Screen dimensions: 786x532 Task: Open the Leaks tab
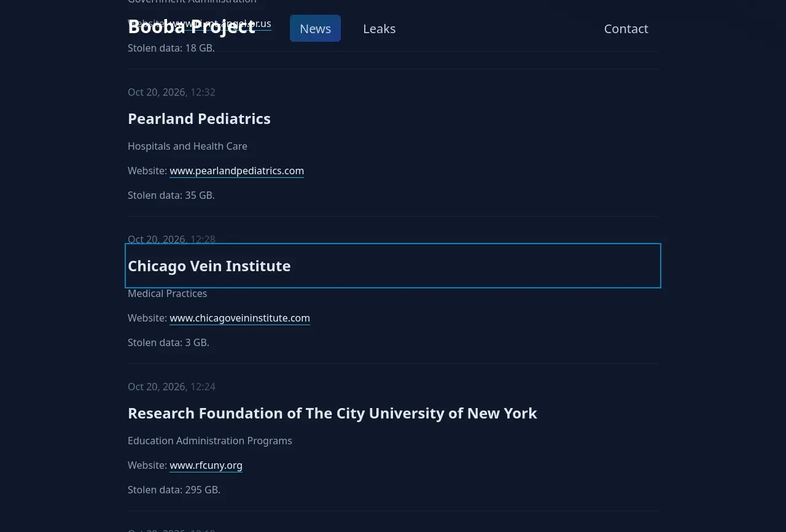(379, 28)
